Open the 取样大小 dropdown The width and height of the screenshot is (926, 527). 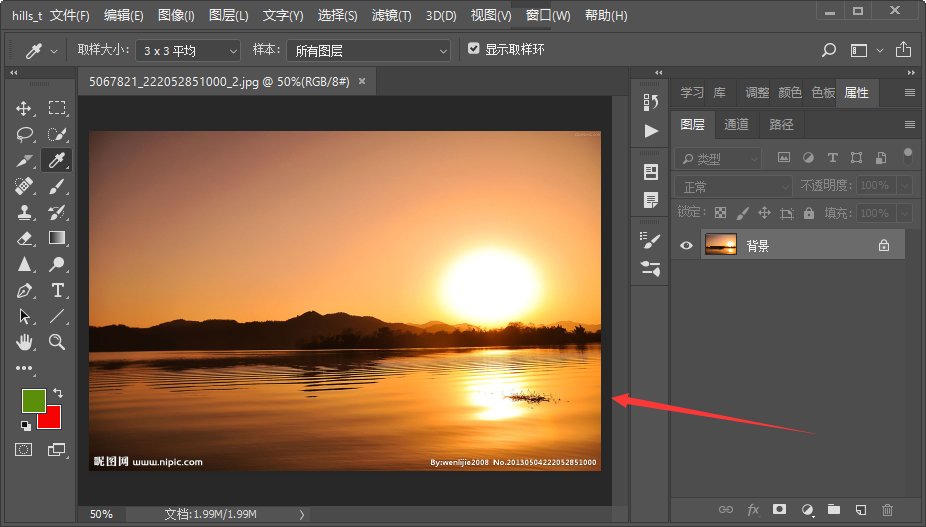[188, 51]
